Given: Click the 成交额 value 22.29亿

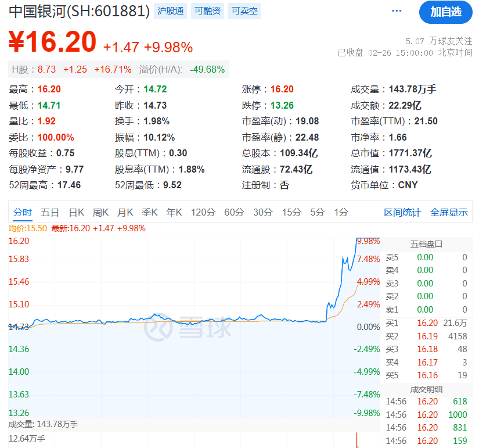Looking at the screenshot, I should pos(405,106).
